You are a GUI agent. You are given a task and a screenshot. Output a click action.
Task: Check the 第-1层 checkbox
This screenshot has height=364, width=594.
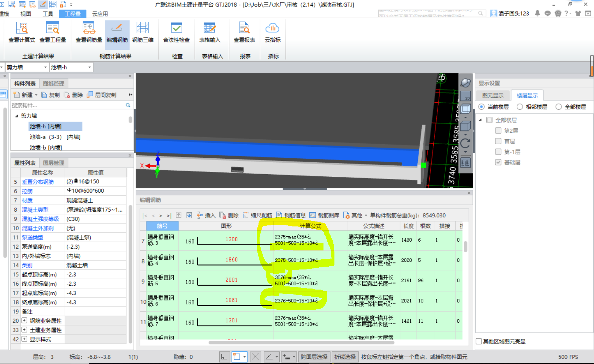pyautogui.click(x=498, y=152)
